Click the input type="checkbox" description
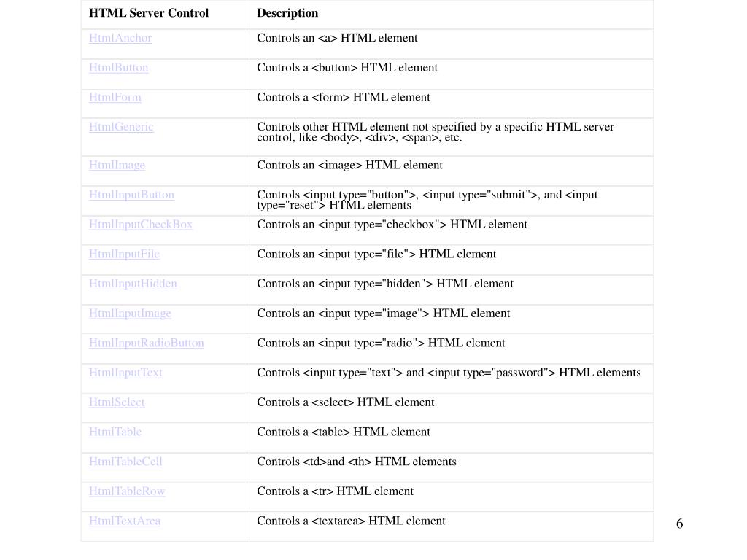 click(392, 225)
